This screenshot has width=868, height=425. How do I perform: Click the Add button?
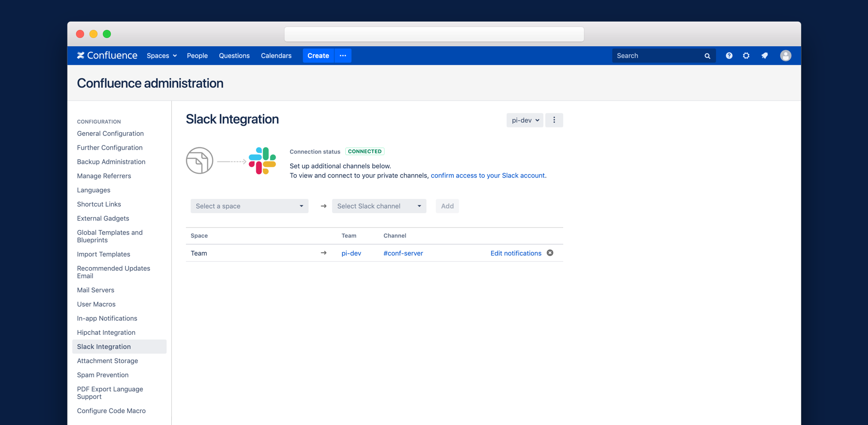click(447, 206)
